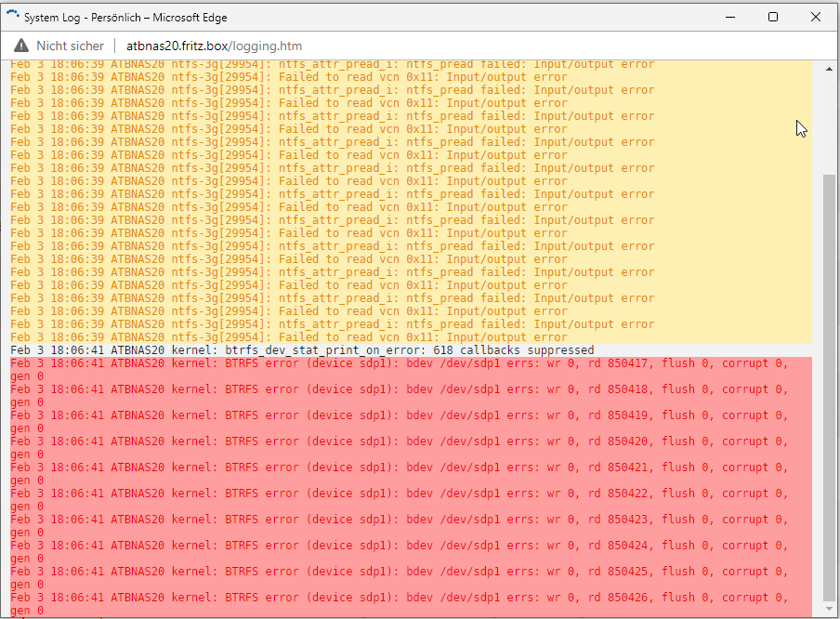Click the BTRFS error line with rd 850419

[x=411, y=422]
